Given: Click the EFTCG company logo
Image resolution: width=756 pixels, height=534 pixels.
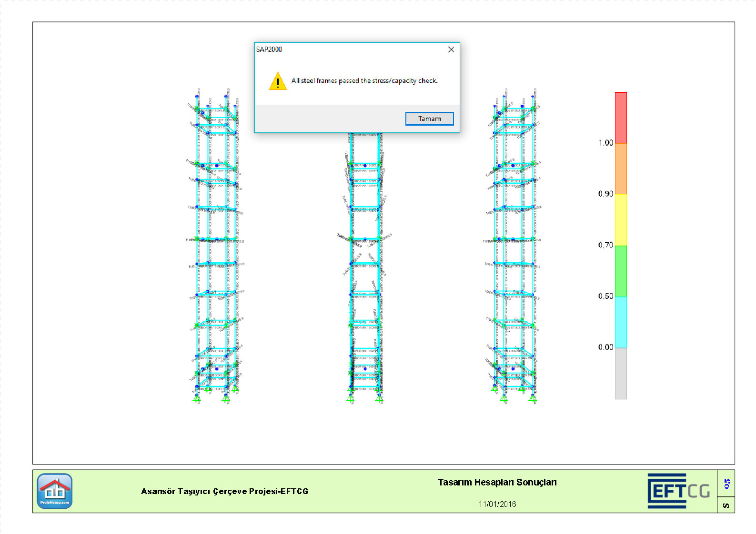Looking at the screenshot, I should [678, 491].
